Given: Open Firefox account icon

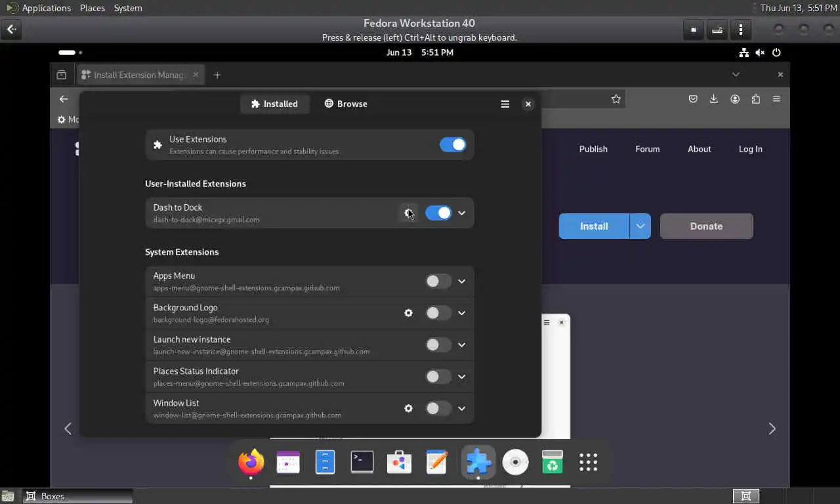Looking at the screenshot, I should tap(735, 99).
